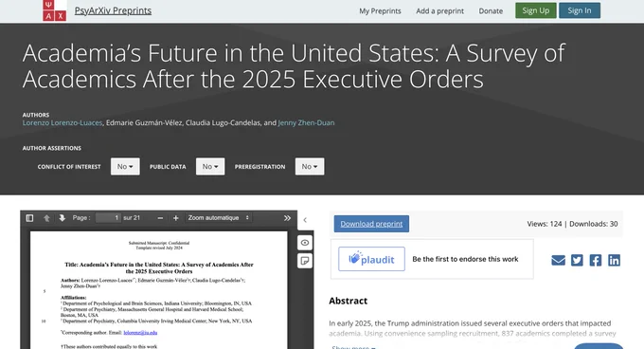This screenshot has height=349, width=644.
Task: Share preprint on LinkedIn
Action: click(x=614, y=260)
